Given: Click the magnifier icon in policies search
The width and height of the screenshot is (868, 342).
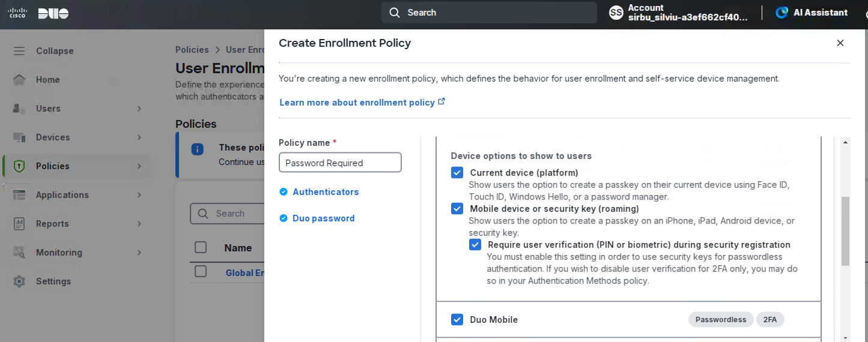Looking at the screenshot, I should 204,214.
